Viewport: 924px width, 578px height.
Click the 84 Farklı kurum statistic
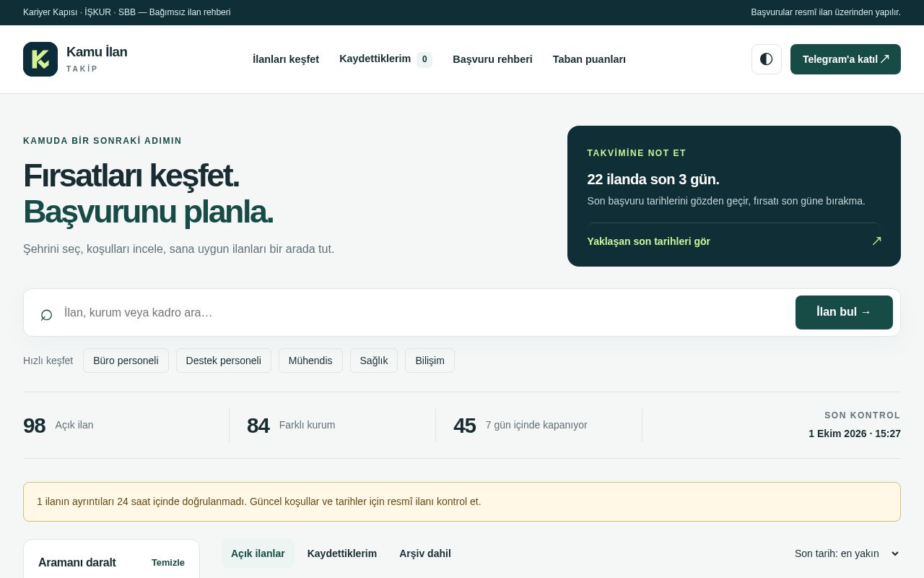[x=291, y=426]
